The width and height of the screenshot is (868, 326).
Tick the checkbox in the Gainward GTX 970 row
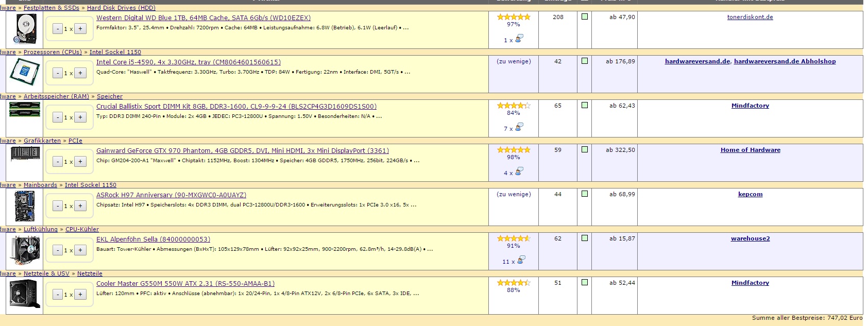click(x=585, y=150)
